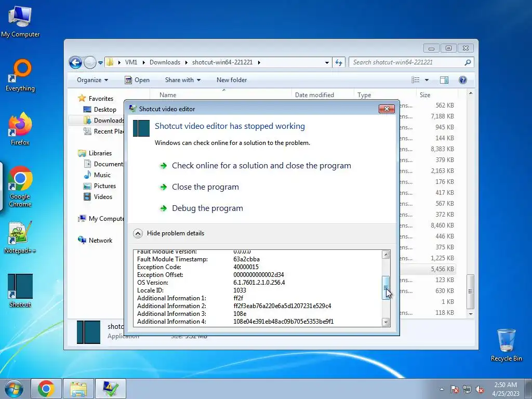
Task: Open muted volume tray icon
Action: click(480, 389)
